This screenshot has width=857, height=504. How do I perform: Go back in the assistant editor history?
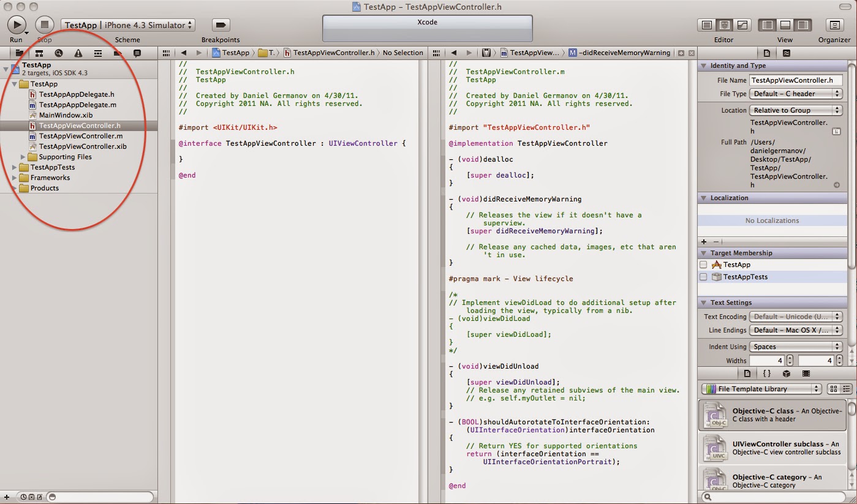[454, 53]
